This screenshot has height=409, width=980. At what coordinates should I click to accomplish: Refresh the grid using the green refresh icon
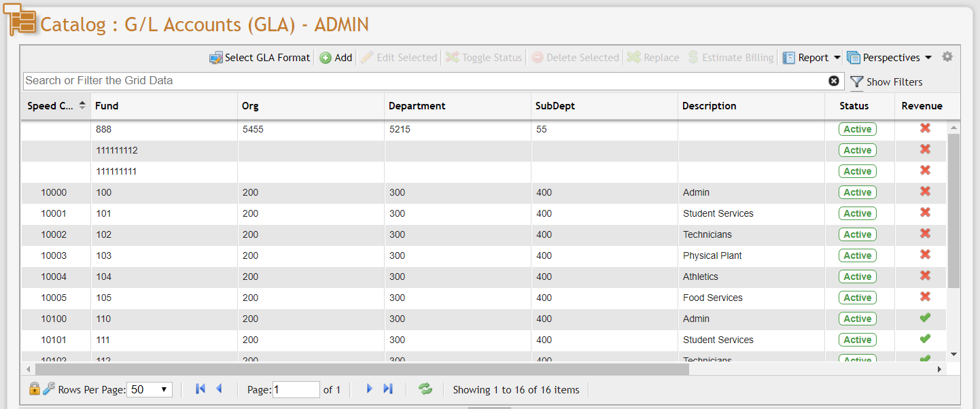425,389
